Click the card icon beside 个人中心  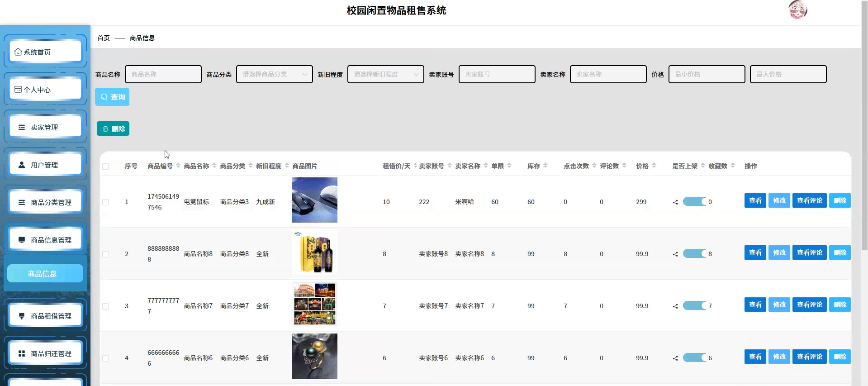(18, 90)
